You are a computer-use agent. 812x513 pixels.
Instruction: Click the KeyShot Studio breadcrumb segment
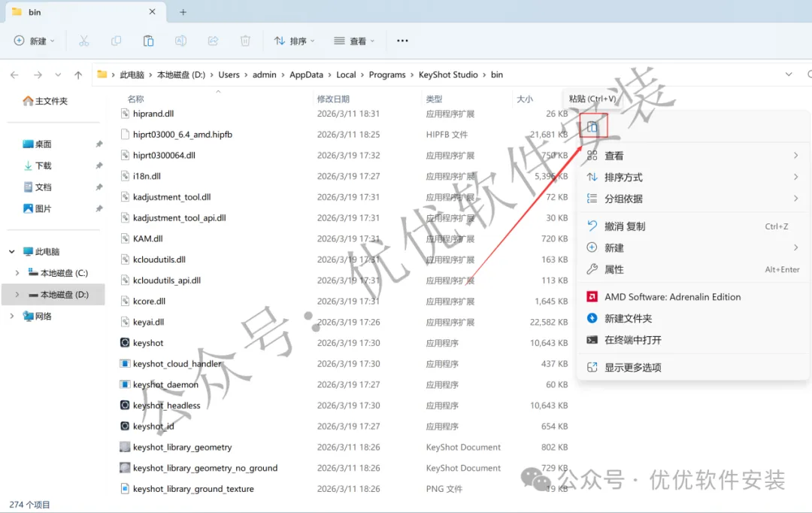coord(448,74)
